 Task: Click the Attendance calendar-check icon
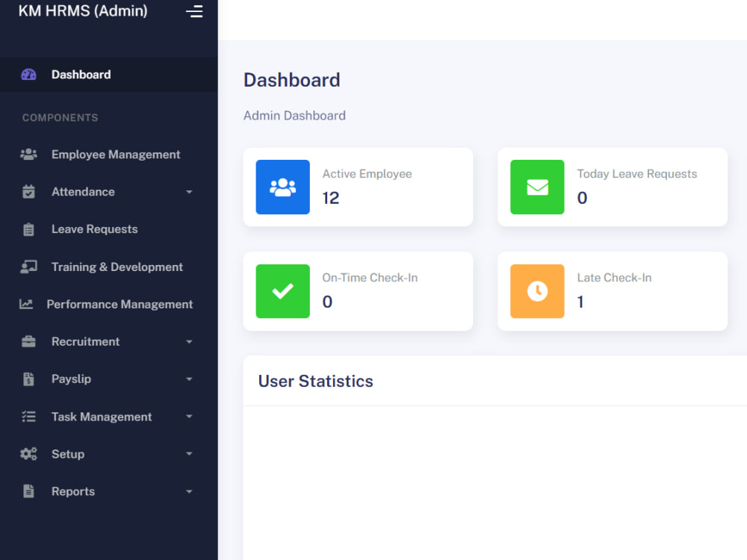point(28,191)
